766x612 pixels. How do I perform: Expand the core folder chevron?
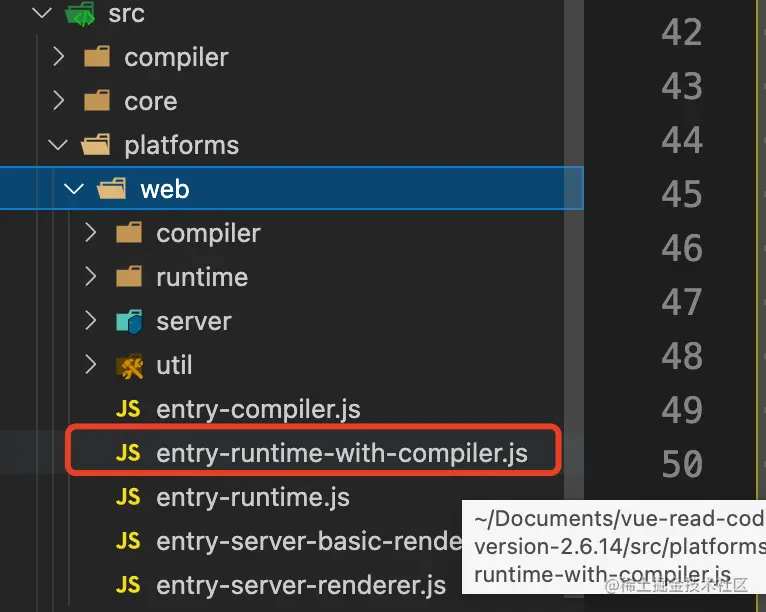58,101
